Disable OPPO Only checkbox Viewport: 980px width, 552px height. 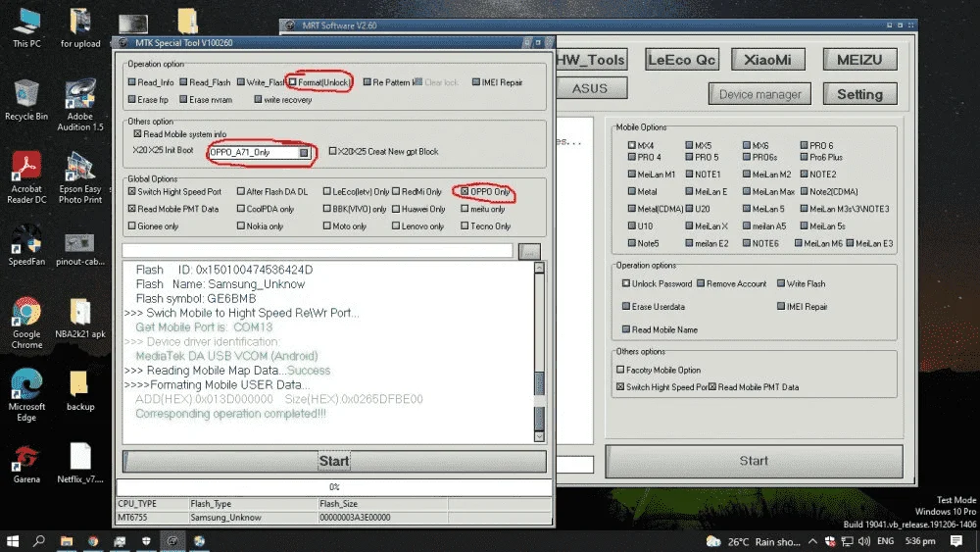click(x=465, y=191)
